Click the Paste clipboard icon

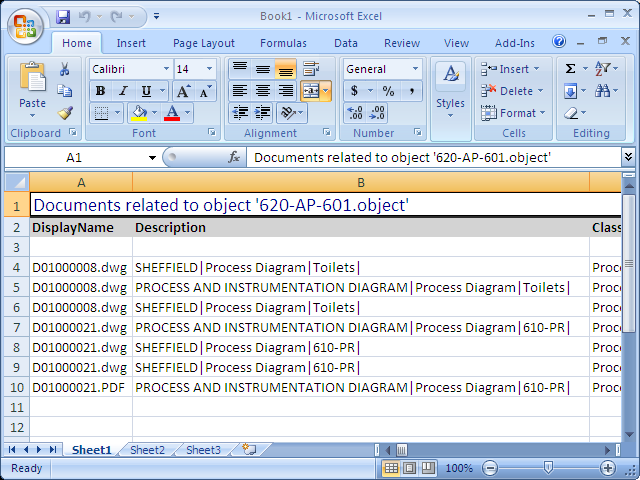(x=33, y=76)
